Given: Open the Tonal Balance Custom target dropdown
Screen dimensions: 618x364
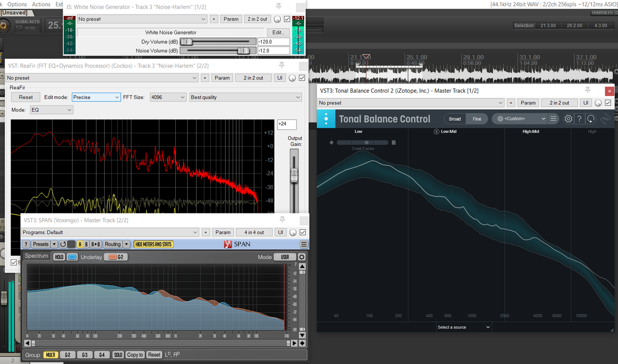Looking at the screenshot, I should click(519, 119).
